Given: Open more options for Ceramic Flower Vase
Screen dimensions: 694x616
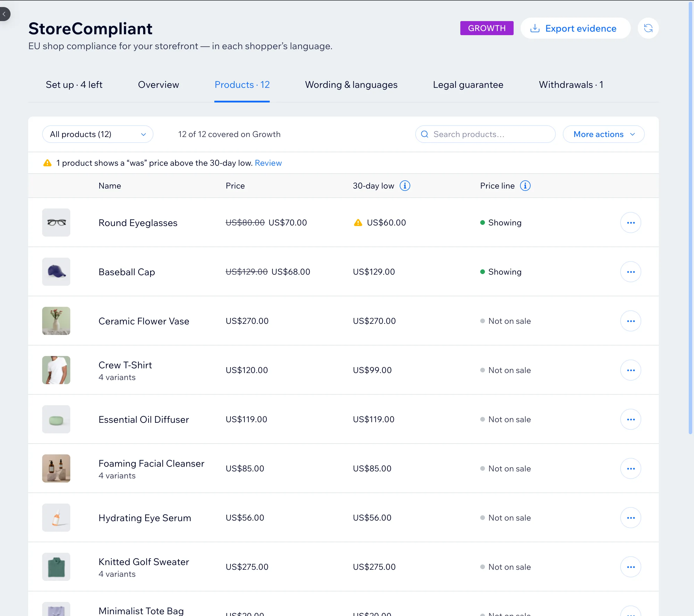Looking at the screenshot, I should (630, 321).
